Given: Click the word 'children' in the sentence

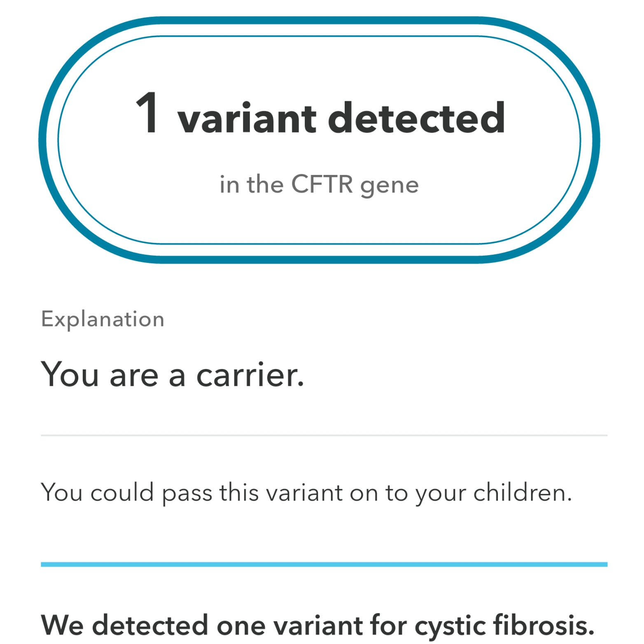Looking at the screenshot, I should click(522, 492).
